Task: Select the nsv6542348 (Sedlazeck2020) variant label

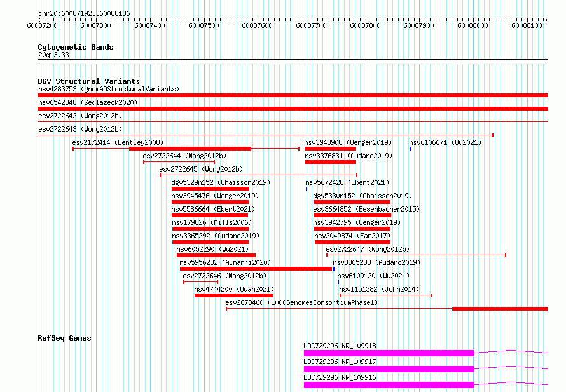Action: [88, 102]
